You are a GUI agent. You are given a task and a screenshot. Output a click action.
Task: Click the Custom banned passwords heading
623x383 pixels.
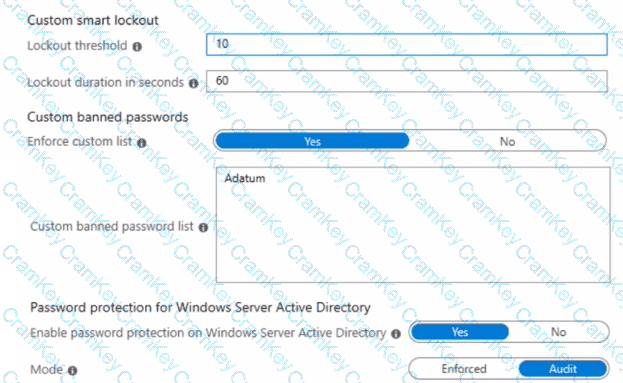(108, 117)
